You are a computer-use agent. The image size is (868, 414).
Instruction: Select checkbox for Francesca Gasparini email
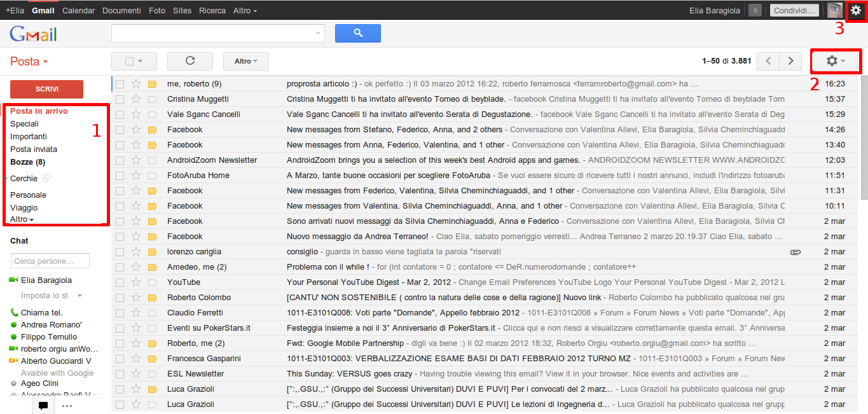pos(120,359)
